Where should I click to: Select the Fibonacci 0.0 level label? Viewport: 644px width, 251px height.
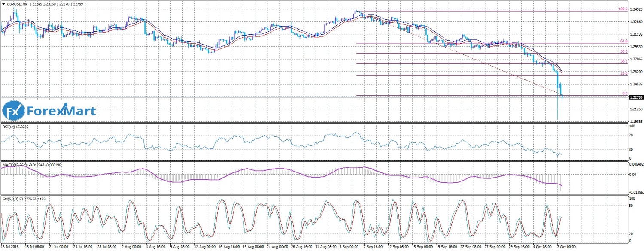tap(625, 93)
